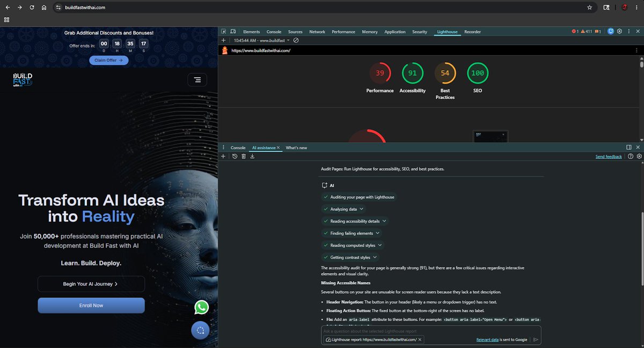Viewport: 644px width, 348px height.
Task: Start a new Lighthouse report with the plus
Action: pyautogui.click(x=223, y=40)
